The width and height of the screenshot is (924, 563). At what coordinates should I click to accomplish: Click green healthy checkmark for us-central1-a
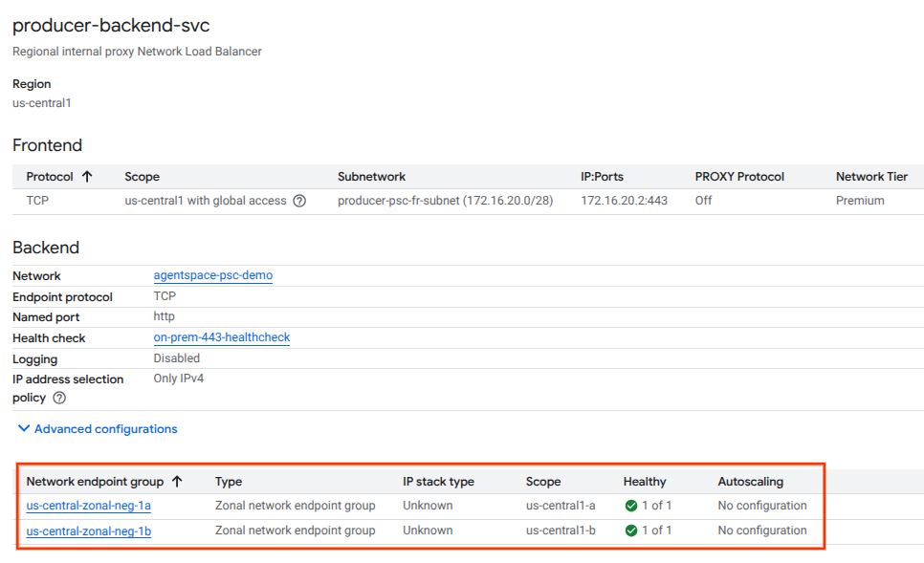point(630,506)
